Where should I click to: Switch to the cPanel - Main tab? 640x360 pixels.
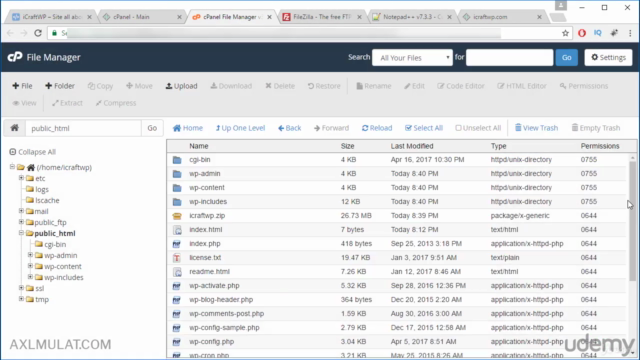tap(141, 17)
